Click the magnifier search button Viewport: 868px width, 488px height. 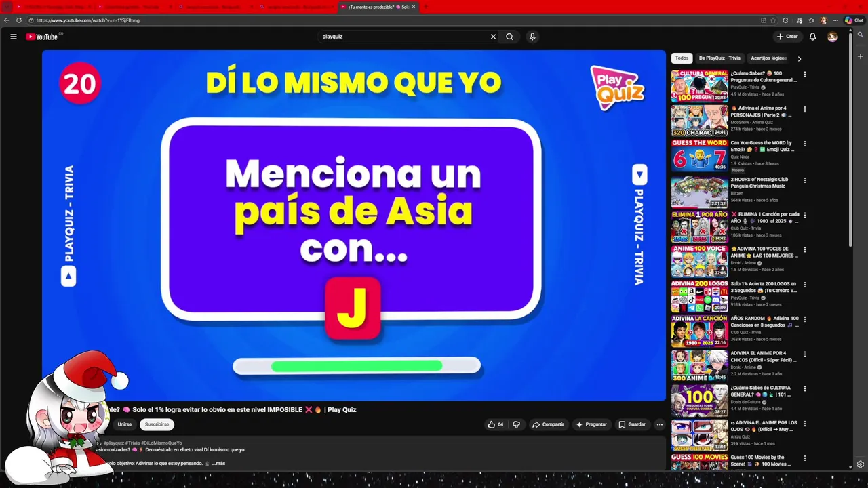tap(509, 37)
